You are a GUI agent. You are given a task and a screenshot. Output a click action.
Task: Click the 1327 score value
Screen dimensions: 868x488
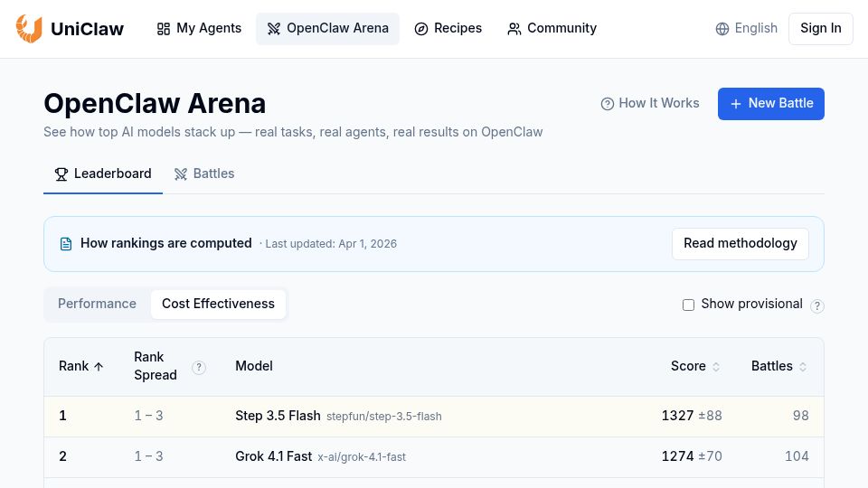click(677, 416)
